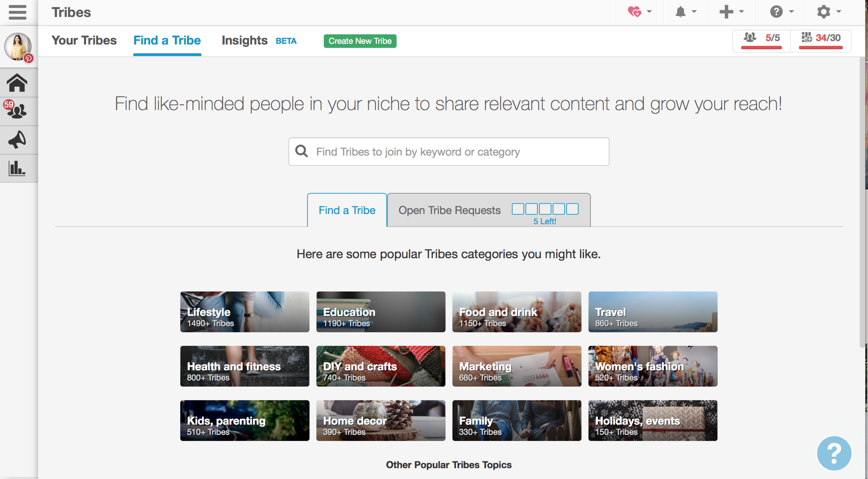Open the Travel category card
The image size is (868, 479).
point(653,312)
